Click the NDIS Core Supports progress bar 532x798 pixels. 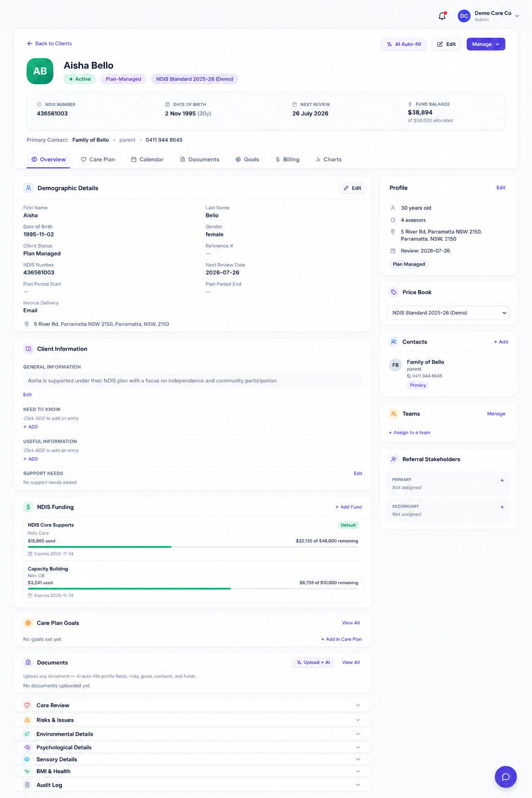point(193,547)
